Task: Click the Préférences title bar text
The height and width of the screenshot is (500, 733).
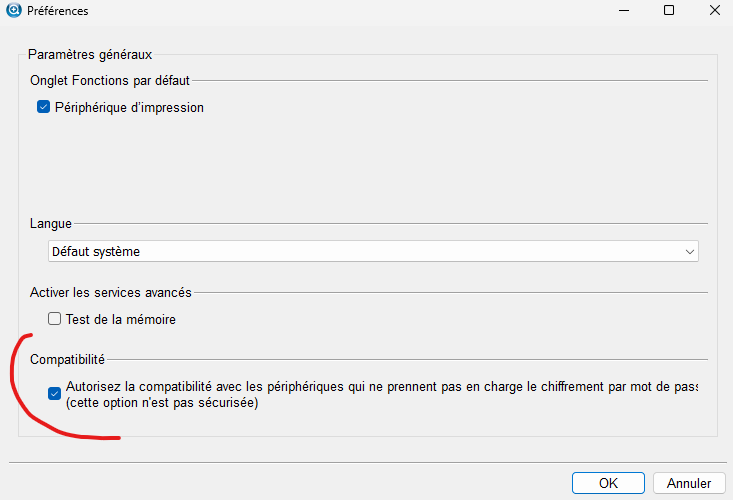Action: (59, 12)
